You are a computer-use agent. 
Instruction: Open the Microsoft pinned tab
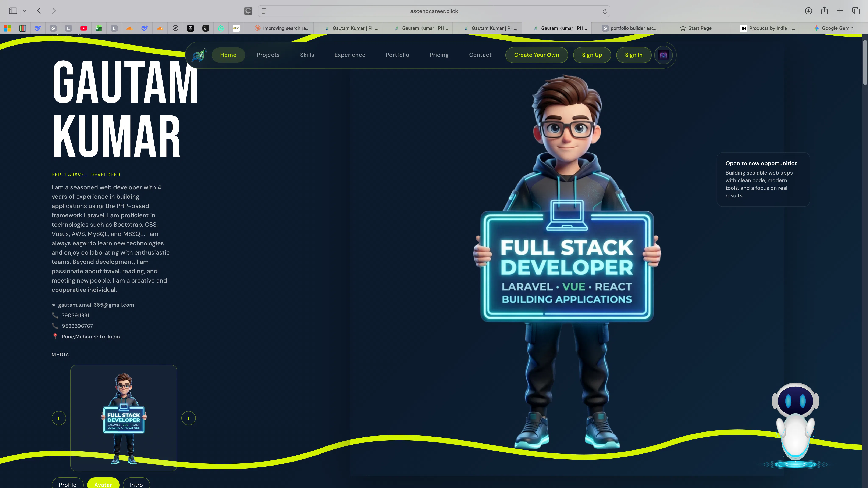7,28
